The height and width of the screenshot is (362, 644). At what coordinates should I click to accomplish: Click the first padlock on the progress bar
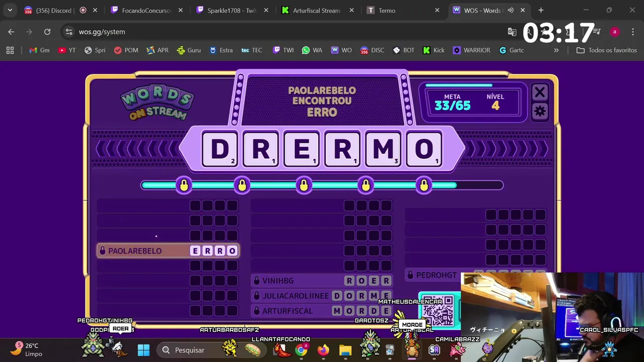(184, 185)
